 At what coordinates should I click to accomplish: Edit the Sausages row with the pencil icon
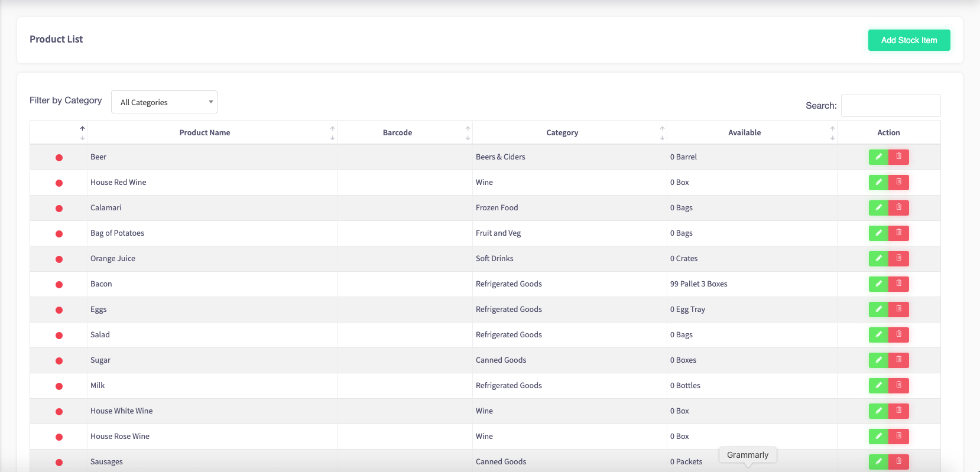tap(878, 461)
